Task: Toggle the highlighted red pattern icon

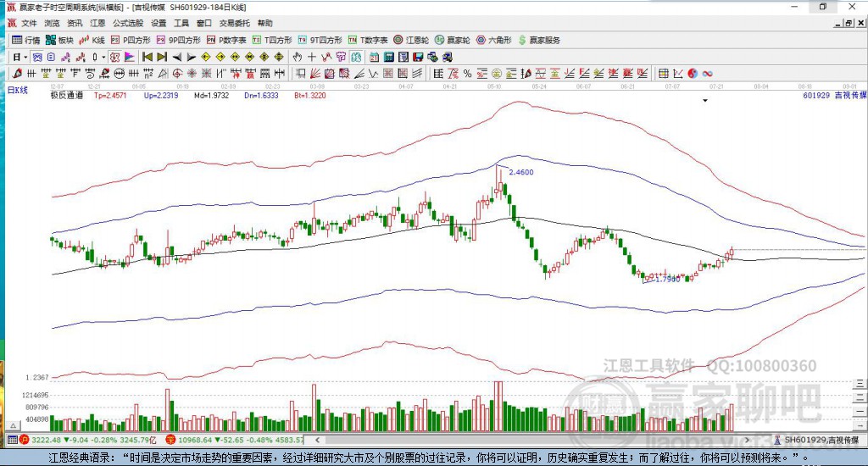Action: pos(114,57)
